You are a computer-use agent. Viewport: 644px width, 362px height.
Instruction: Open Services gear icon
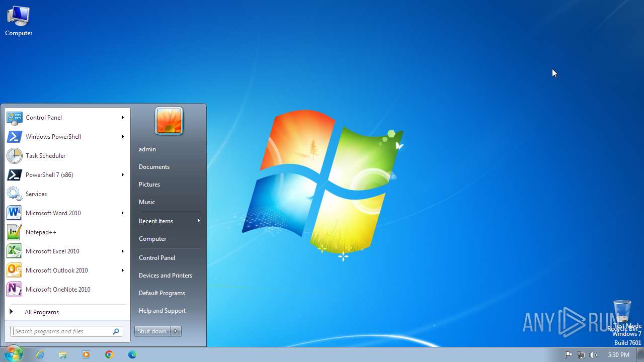[x=14, y=194]
